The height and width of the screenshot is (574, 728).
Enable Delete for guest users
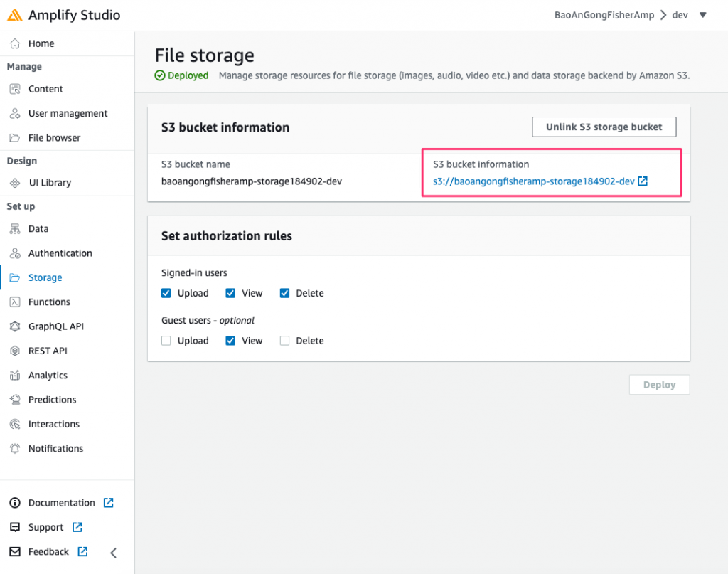coord(285,341)
